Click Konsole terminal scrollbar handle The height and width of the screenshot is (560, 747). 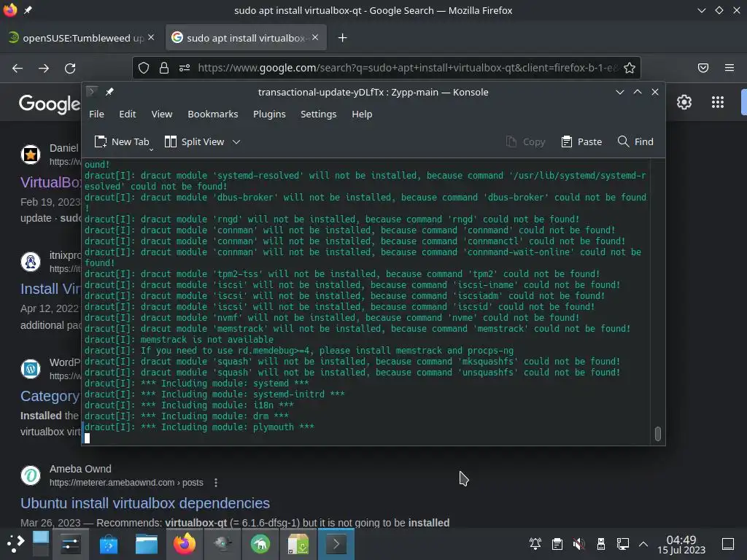(658, 434)
